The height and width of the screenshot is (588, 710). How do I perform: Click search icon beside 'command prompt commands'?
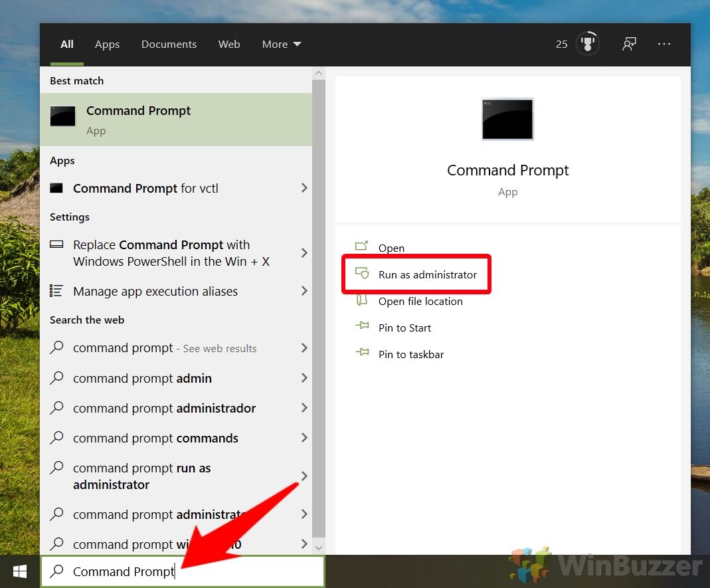56,437
